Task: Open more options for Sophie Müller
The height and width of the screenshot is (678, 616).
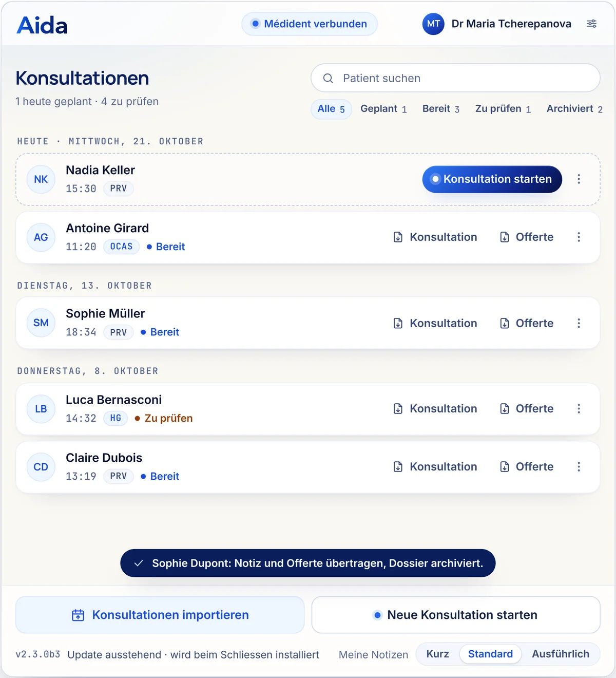Action: tap(579, 323)
